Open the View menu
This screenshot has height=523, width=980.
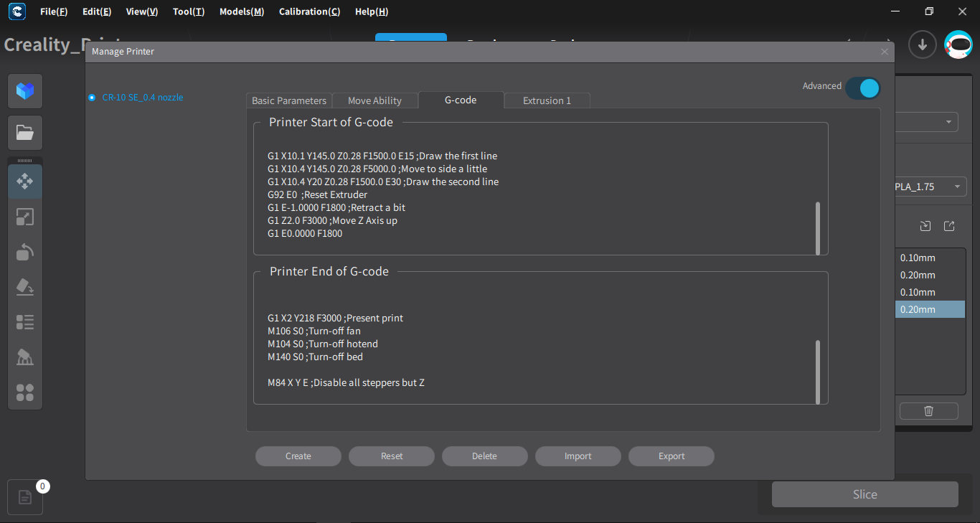click(x=142, y=11)
